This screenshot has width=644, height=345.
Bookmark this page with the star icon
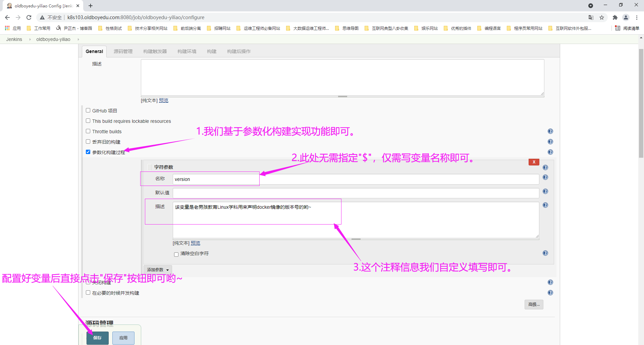[x=602, y=17]
